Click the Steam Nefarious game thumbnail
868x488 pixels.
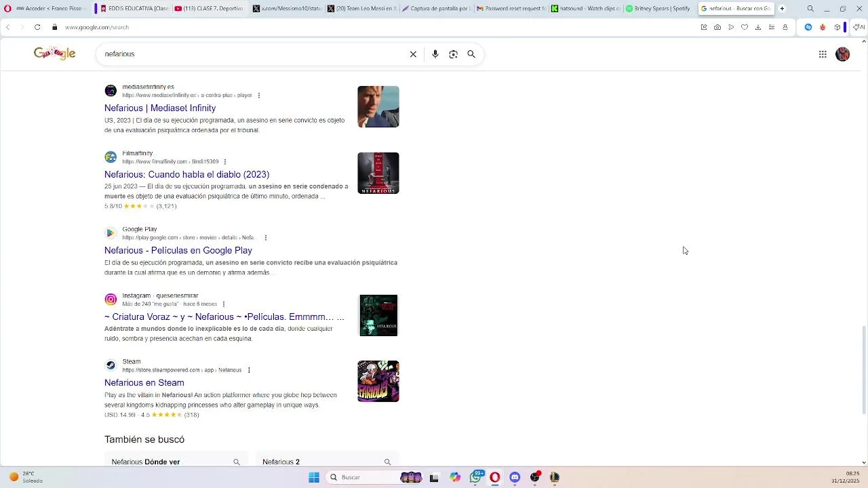pos(378,381)
